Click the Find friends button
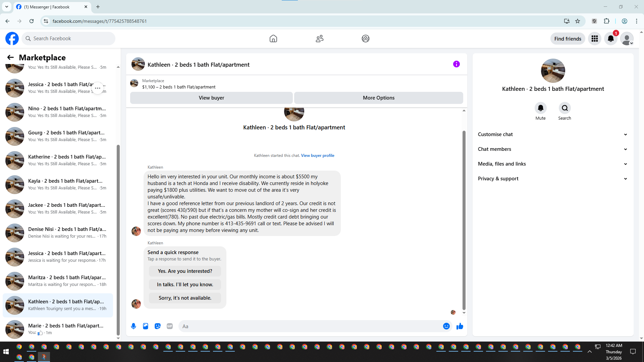The image size is (644, 362). [568, 39]
